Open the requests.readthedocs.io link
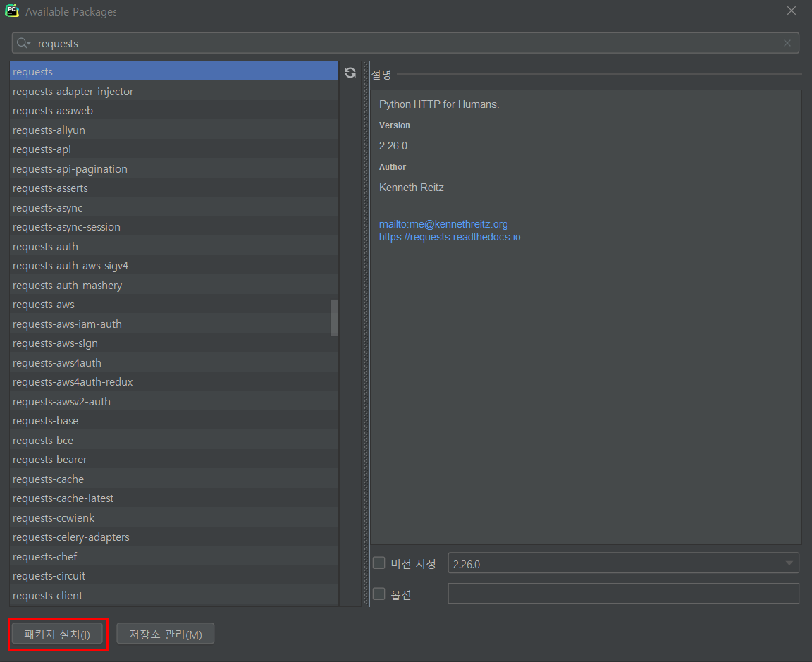 [450, 236]
